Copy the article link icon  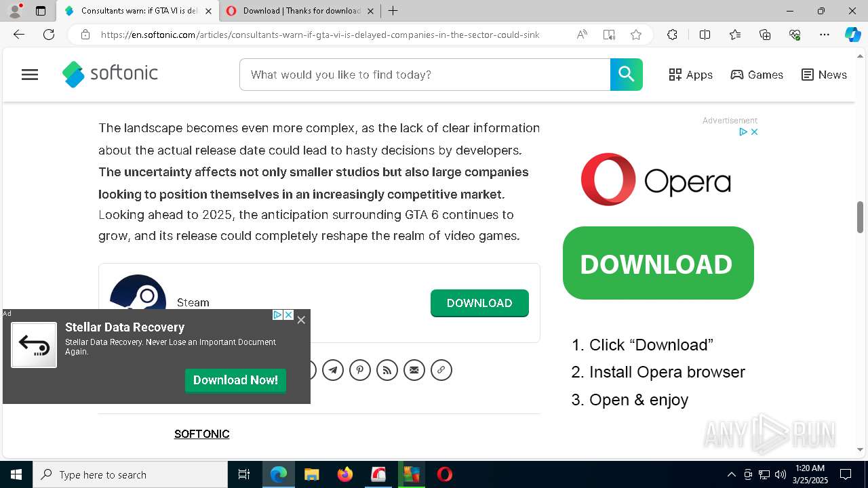click(441, 370)
